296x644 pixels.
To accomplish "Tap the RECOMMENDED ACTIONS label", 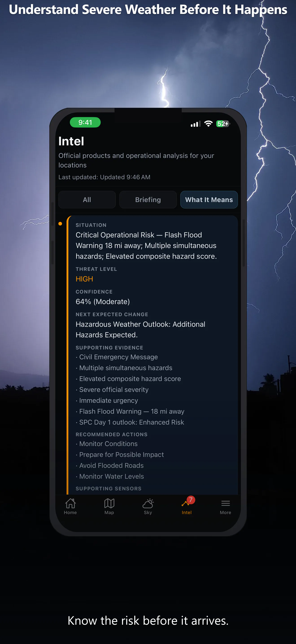I will [112, 434].
